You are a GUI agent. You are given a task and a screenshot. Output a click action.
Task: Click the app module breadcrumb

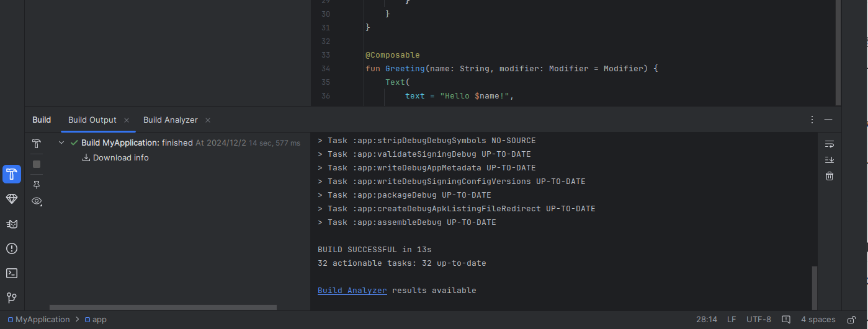[96, 320]
